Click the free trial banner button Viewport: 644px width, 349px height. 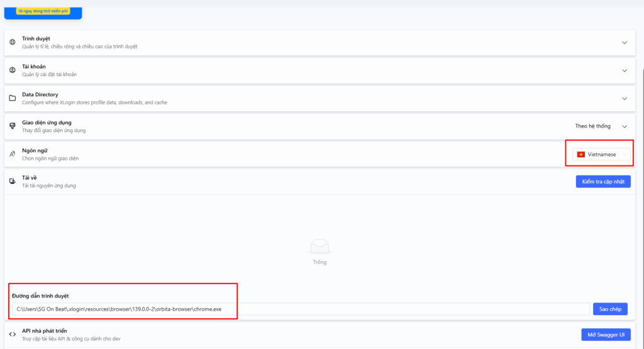(43, 11)
